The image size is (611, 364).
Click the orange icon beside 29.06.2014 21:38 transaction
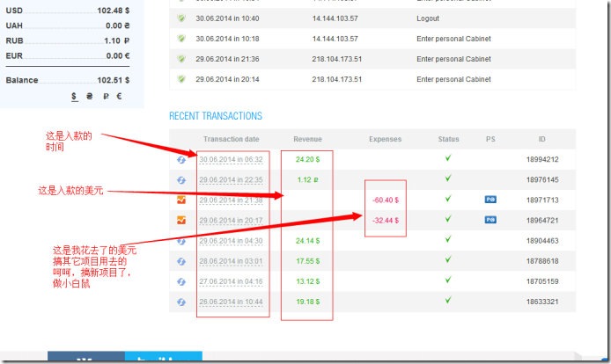181,200
